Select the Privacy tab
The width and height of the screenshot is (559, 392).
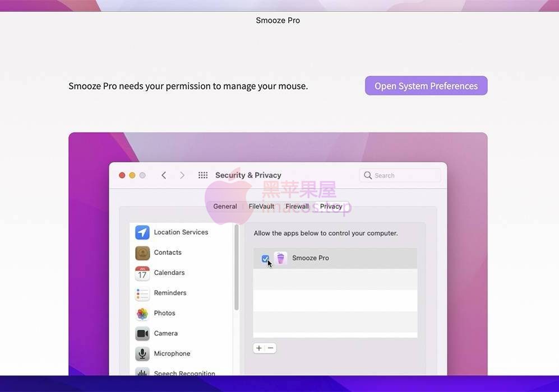[331, 207]
